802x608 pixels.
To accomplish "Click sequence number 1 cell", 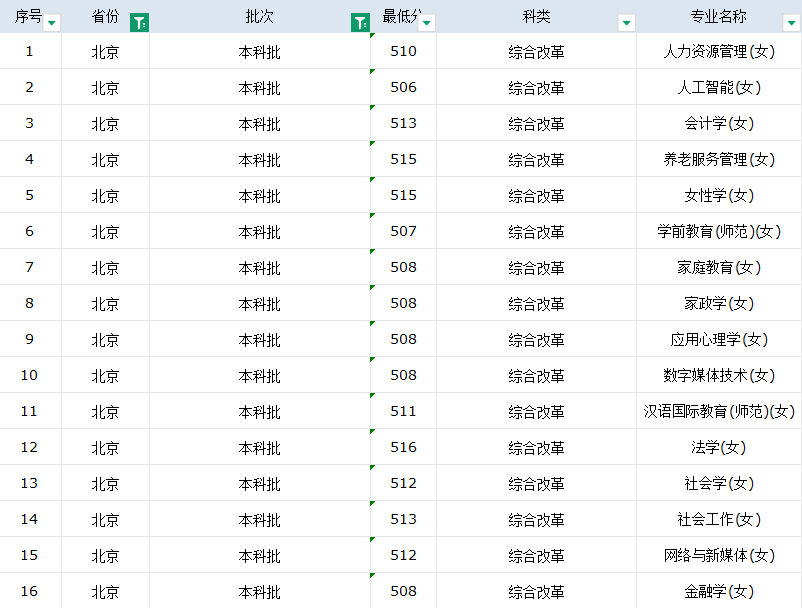I will coord(30,51).
